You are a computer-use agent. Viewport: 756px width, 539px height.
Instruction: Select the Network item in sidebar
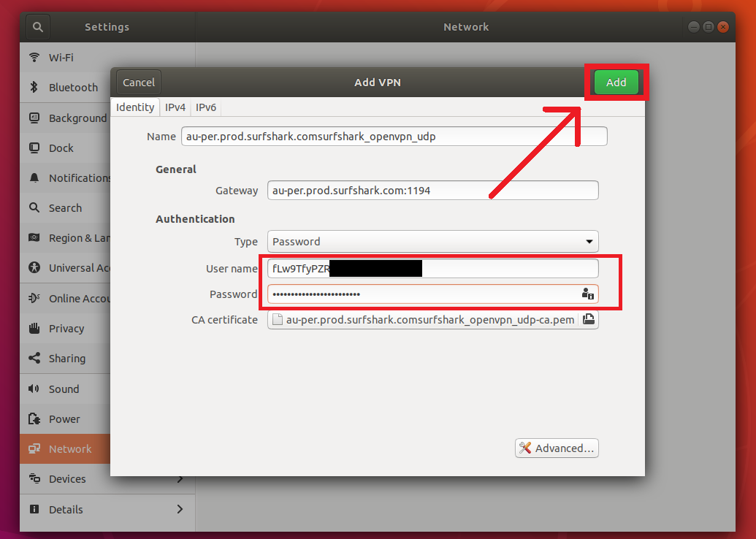pyautogui.click(x=70, y=449)
